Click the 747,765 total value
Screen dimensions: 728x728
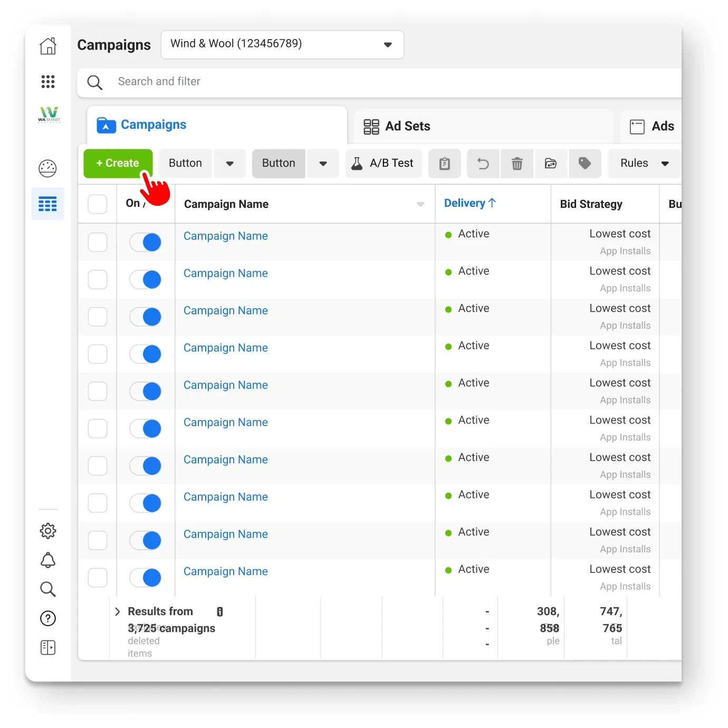point(611,620)
